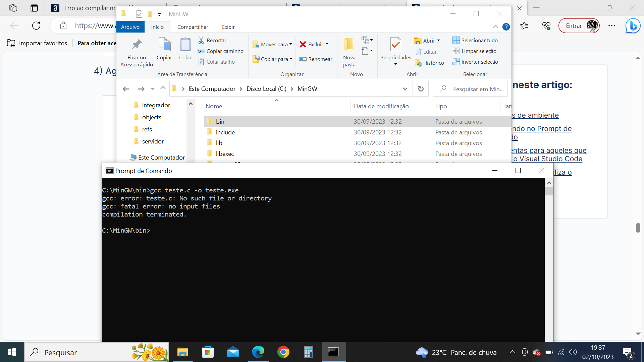Open Calculator from the taskbar
Image resolution: width=644 pixels, height=362 pixels.
pos(308,352)
